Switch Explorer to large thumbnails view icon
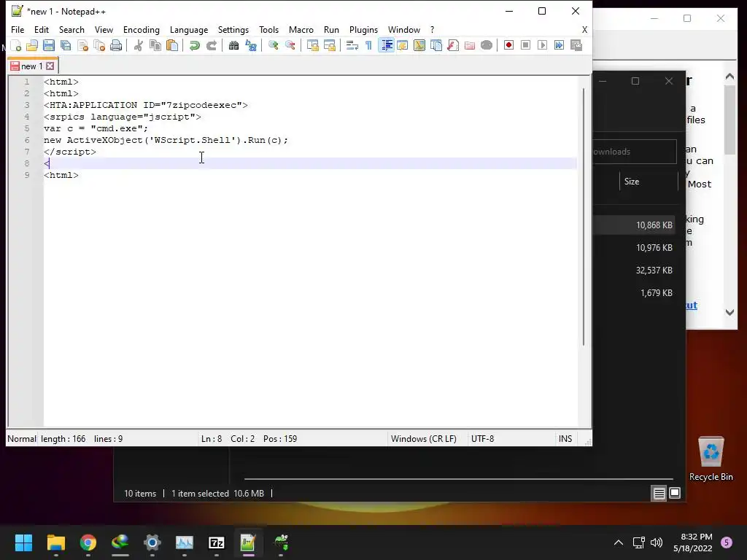 coord(675,494)
